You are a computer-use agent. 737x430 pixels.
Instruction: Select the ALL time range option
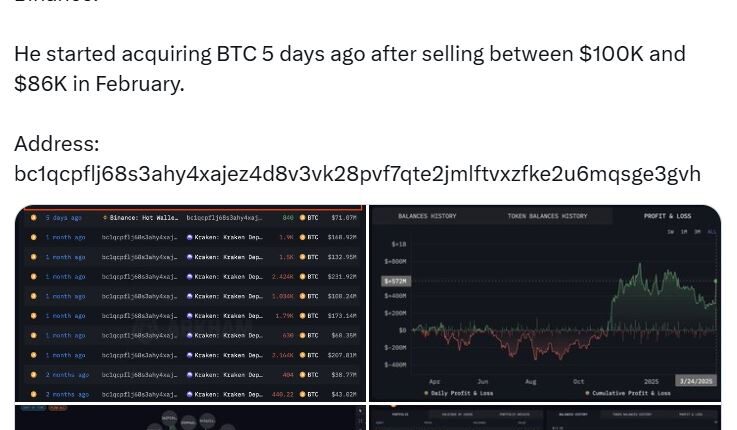[712, 232]
